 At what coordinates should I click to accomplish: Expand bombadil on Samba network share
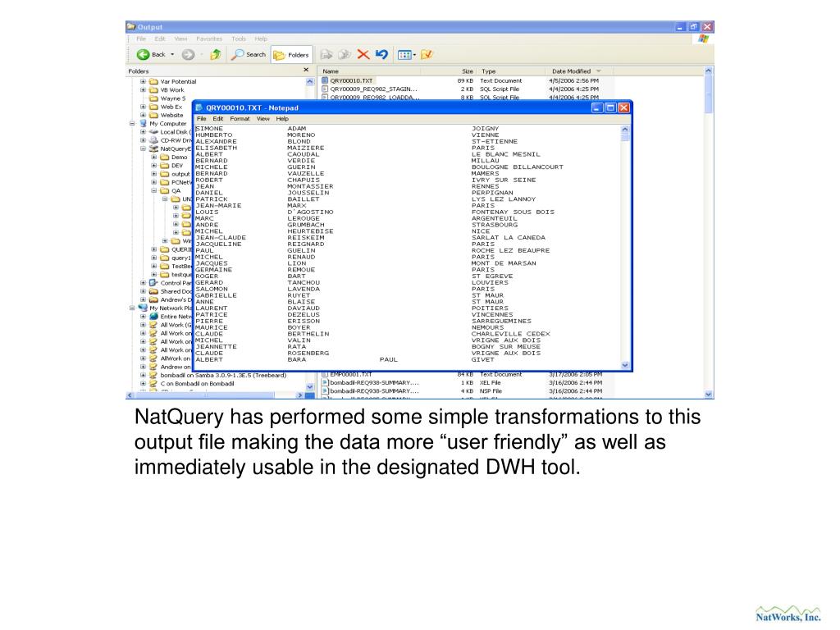143,375
